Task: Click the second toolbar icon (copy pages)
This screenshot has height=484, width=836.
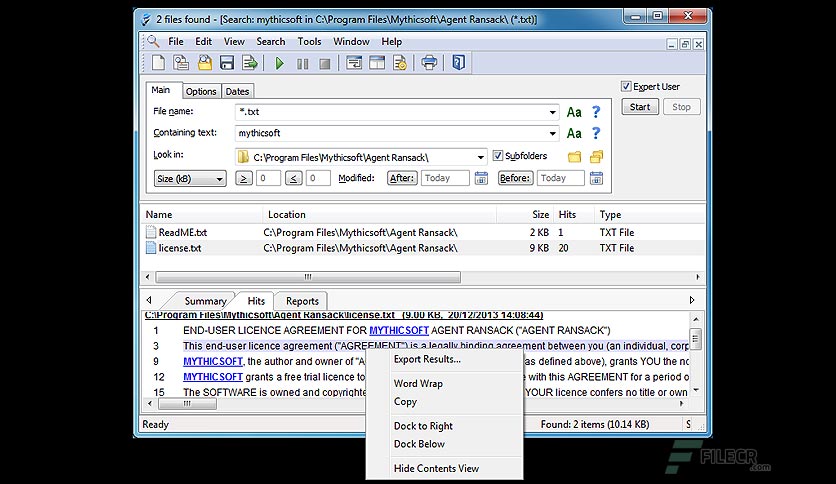Action: point(181,63)
